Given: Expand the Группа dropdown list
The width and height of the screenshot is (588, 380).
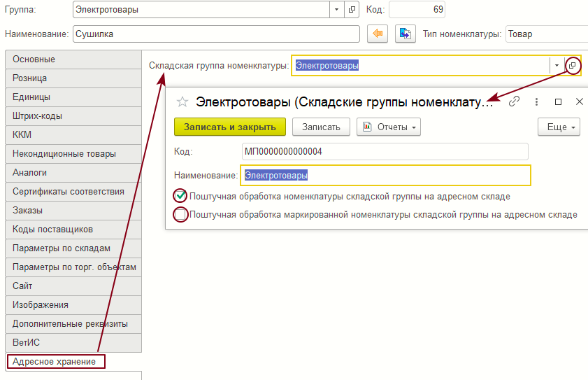Looking at the screenshot, I should pyautogui.click(x=336, y=10).
